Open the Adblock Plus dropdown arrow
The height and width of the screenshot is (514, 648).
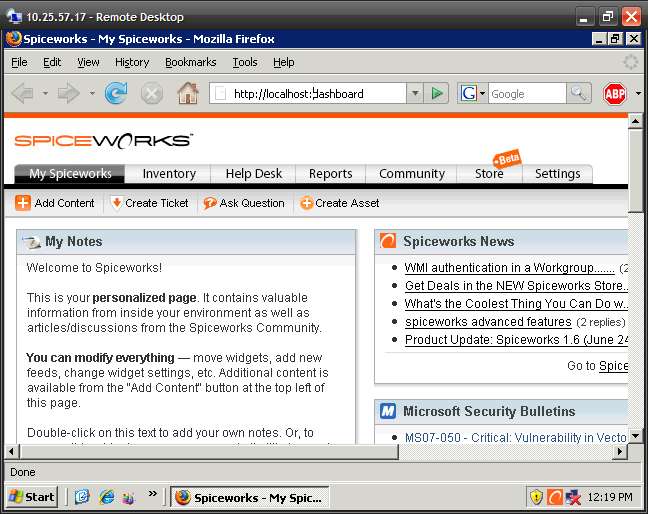tap(638, 93)
